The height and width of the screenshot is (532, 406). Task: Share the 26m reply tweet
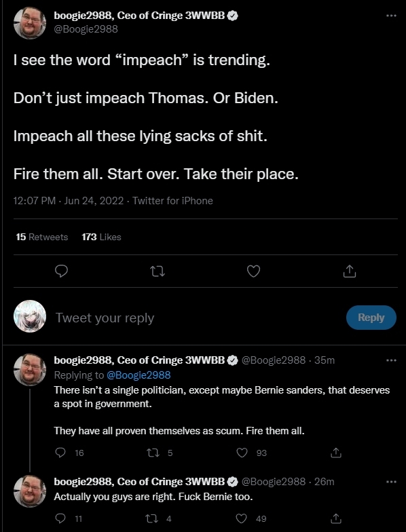335,518
